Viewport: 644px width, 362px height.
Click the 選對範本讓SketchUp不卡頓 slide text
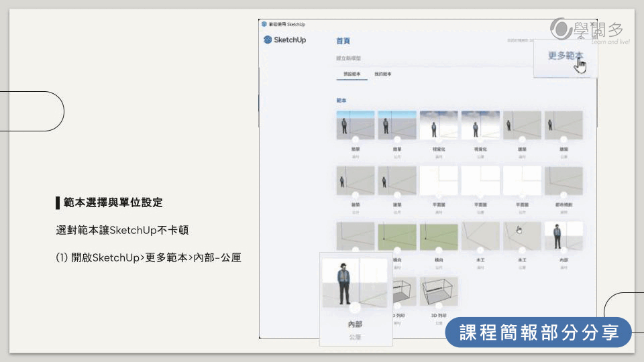[x=122, y=230]
